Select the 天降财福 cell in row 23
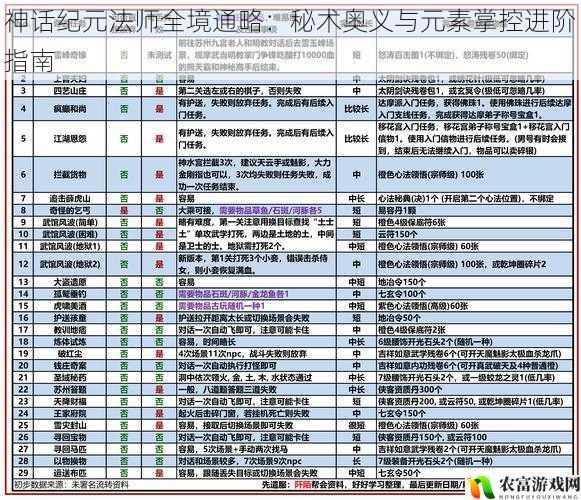Image resolution: width=581 pixels, height=500 pixels. tap(70, 401)
